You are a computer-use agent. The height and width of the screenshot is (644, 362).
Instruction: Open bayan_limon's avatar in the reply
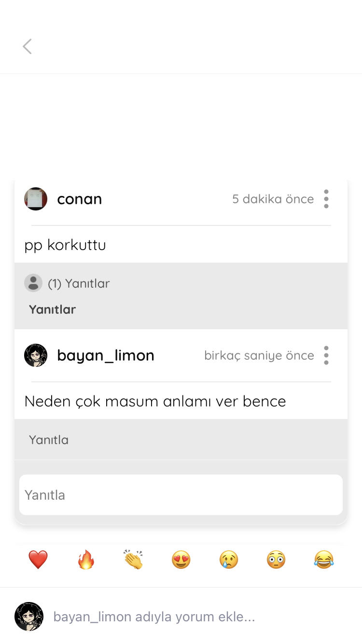click(x=36, y=355)
